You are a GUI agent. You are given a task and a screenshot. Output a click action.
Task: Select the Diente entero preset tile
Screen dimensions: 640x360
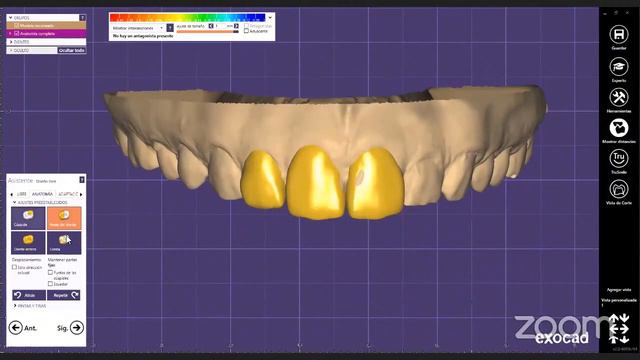coord(28,242)
